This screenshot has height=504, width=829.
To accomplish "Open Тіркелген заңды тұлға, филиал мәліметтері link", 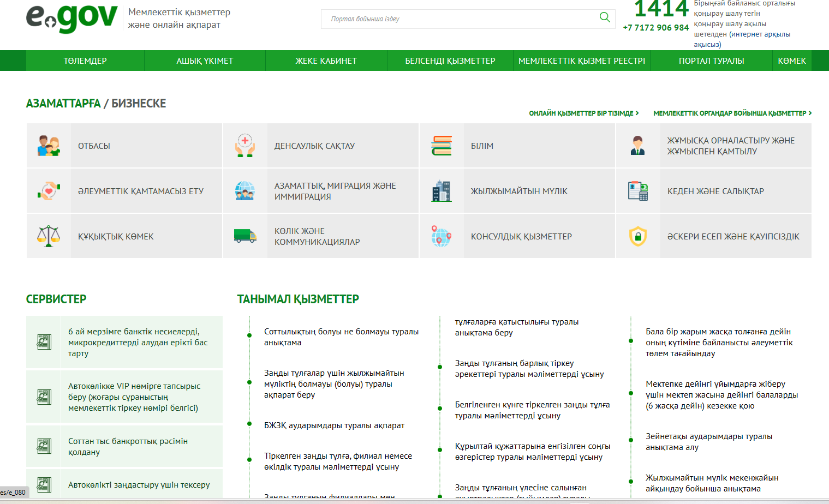I will tap(338, 461).
